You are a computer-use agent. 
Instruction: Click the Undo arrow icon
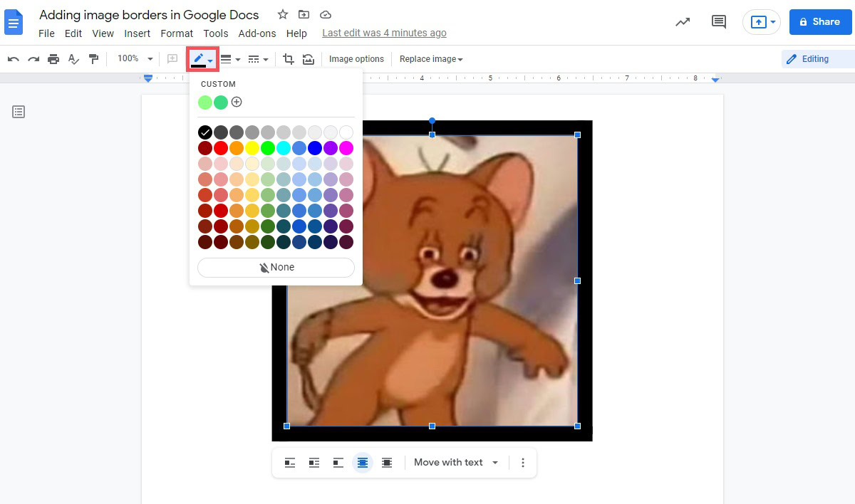pos(14,59)
